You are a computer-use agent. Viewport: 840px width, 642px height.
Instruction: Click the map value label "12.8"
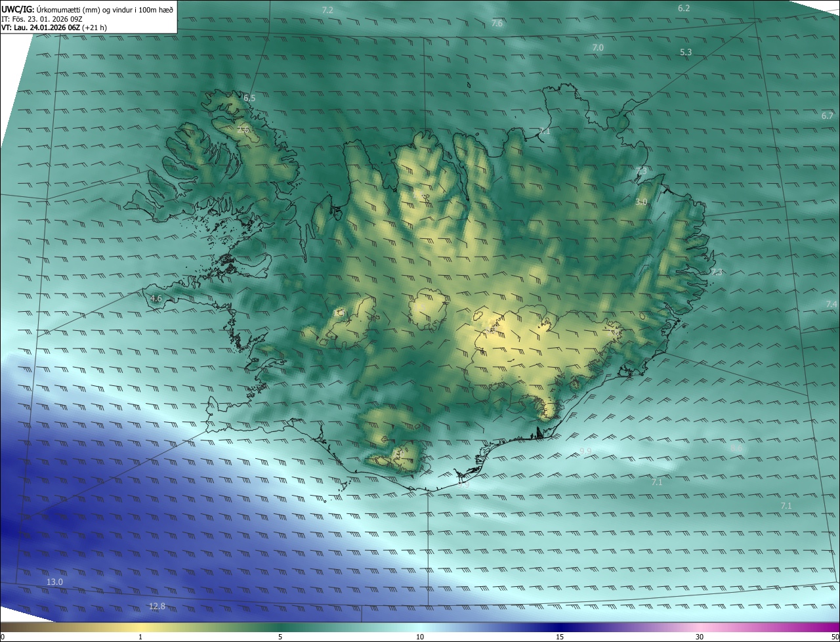157,606
